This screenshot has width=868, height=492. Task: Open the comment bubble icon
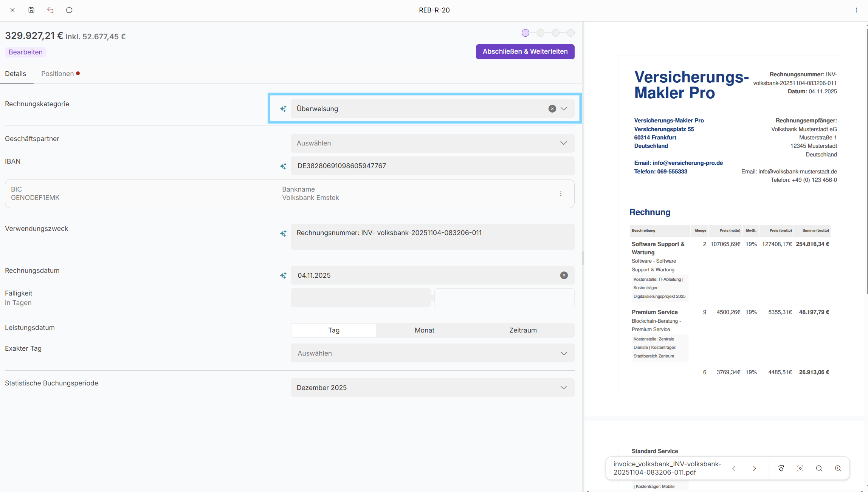[x=69, y=10]
